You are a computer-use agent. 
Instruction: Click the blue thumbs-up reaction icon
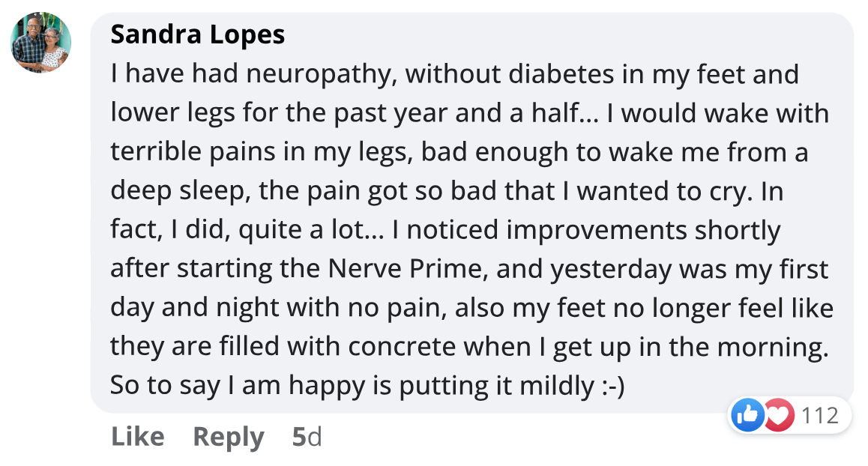[748, 415]
